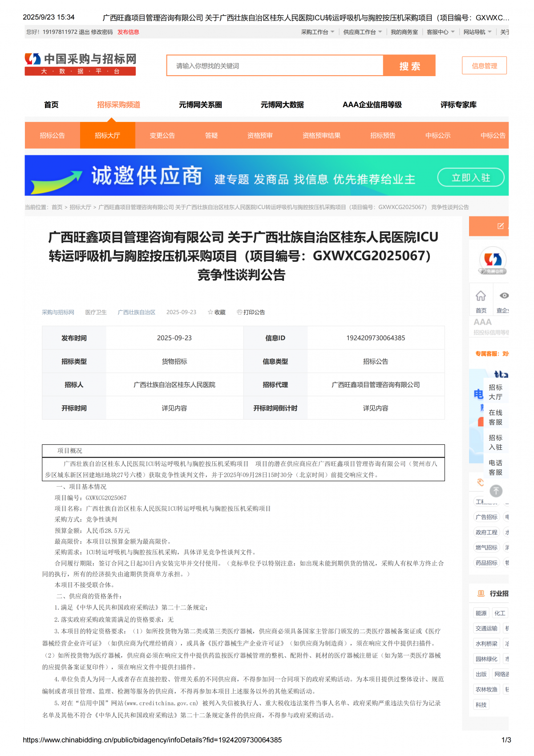The height and width of the screenshot is (756, 534).
Task: Click the 交通运输 industry tag
Action: (486, 628)
